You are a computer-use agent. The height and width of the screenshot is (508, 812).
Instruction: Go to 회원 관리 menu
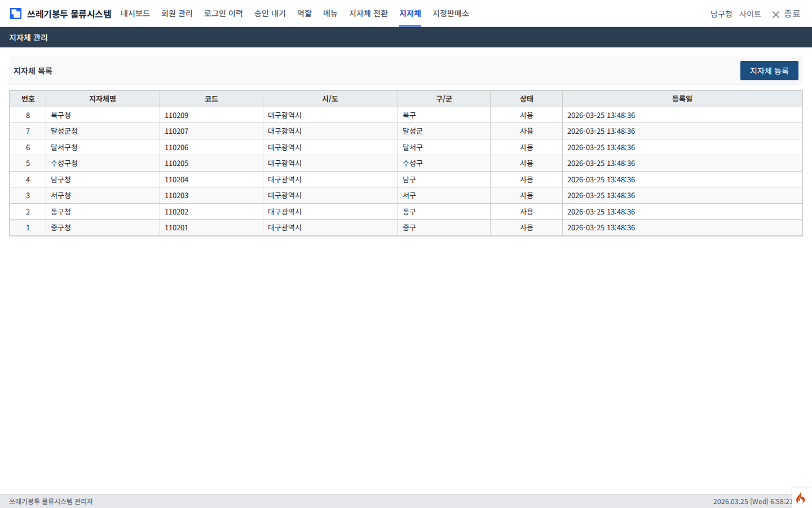pyautogui.click(x=177, y=14)
